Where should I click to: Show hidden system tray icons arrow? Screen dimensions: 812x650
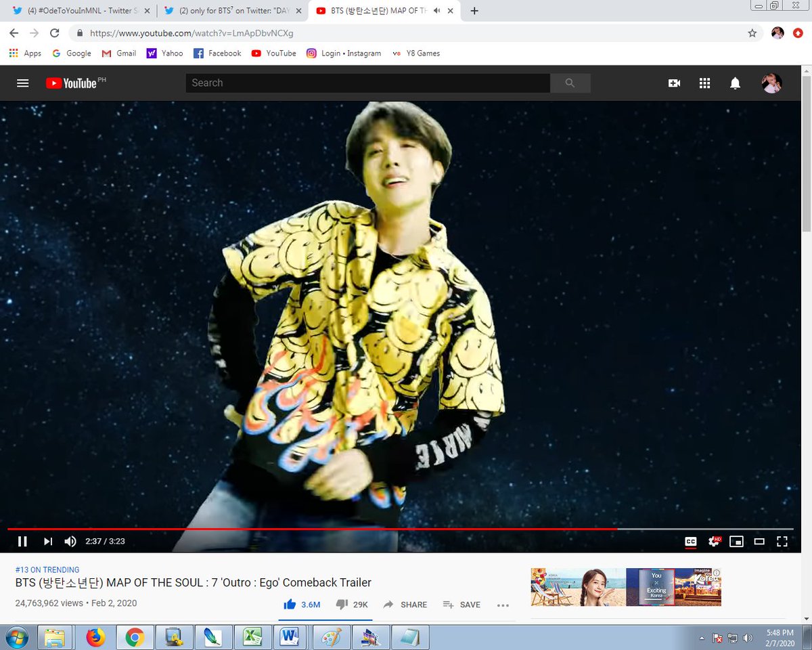point(703,638)
